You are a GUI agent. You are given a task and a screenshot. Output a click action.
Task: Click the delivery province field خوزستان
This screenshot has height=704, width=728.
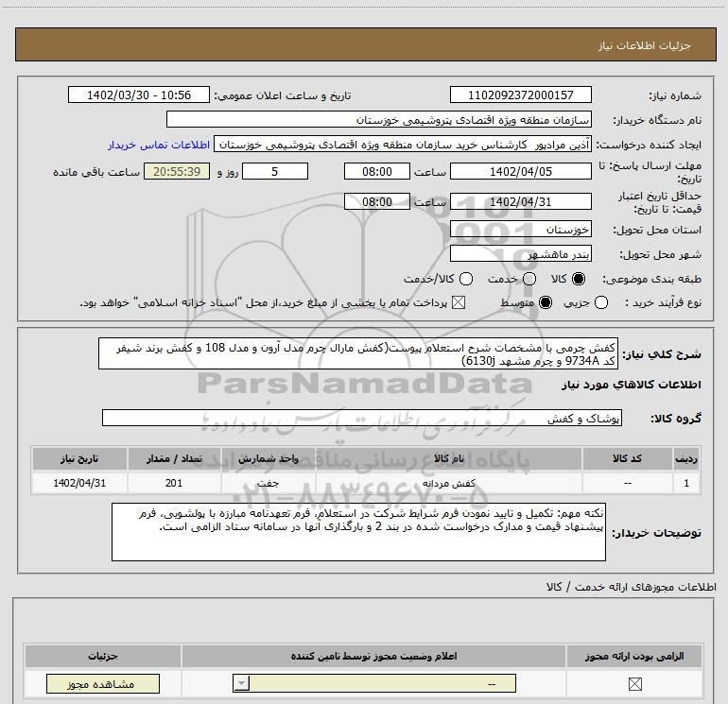pyautogui.click(x=520, y=230)
